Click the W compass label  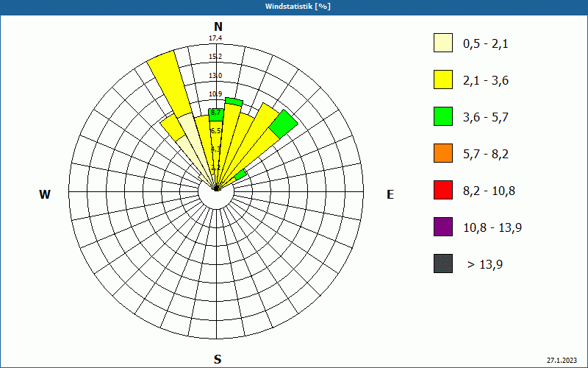tap(45, 194)
